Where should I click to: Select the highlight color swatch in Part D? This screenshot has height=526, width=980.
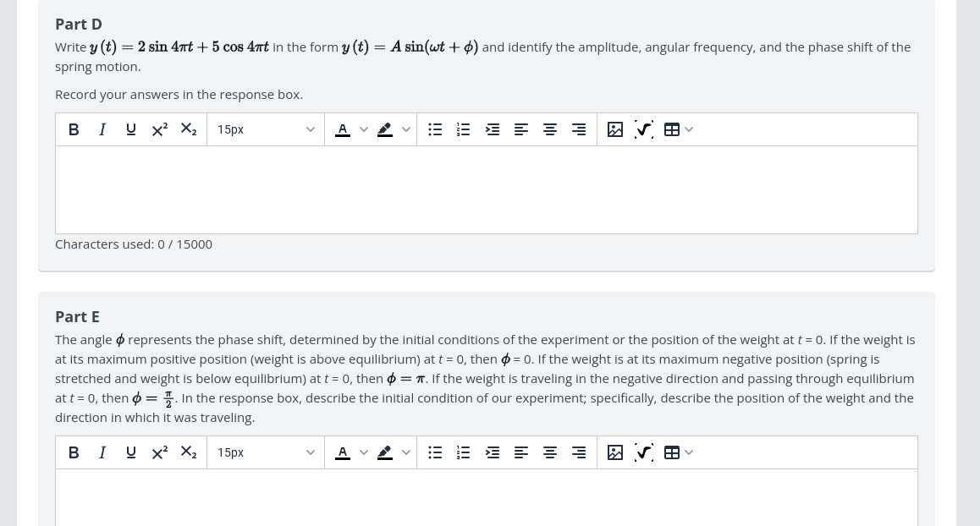[385, 129]
